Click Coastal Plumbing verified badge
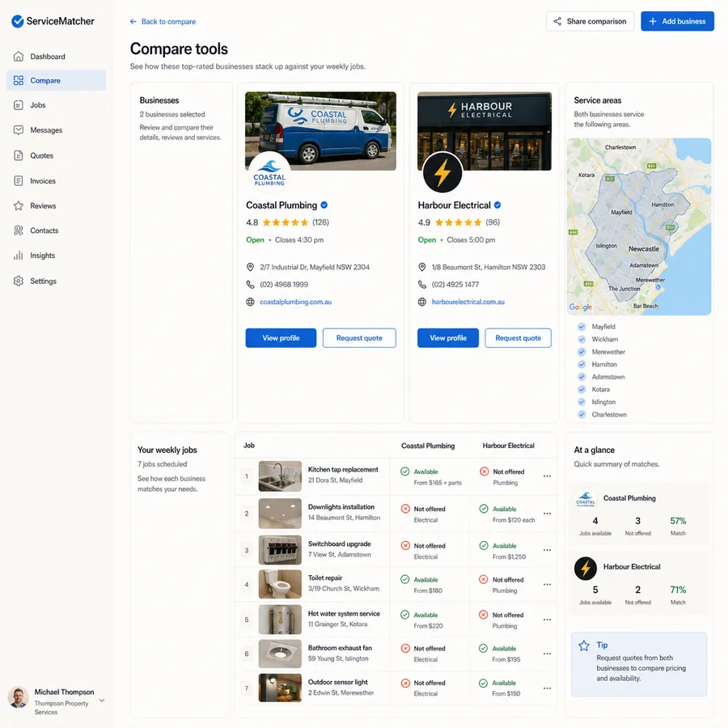728x728 pixels. click(324, 205)
